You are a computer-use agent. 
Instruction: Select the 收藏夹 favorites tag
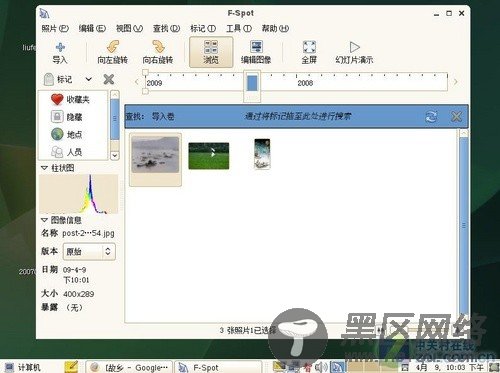point(70,99)
